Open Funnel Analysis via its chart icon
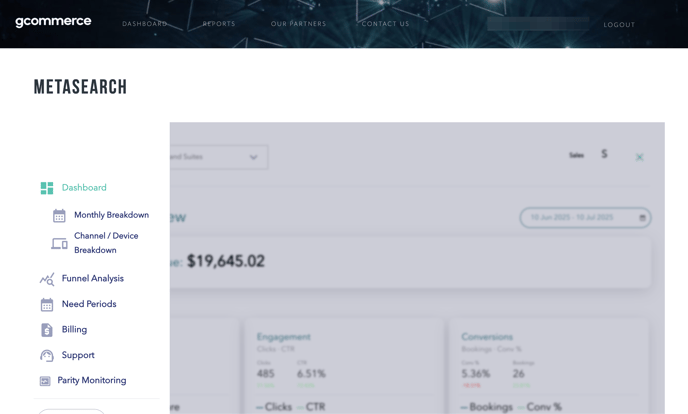 click(x=47, y=279)
